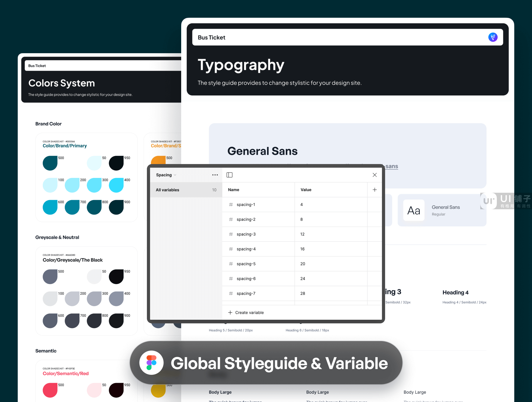The height and width of the screenshot is (402, 532).
Task: Click the Color/Brand/Primary heading
Action: tap(65, 146)
